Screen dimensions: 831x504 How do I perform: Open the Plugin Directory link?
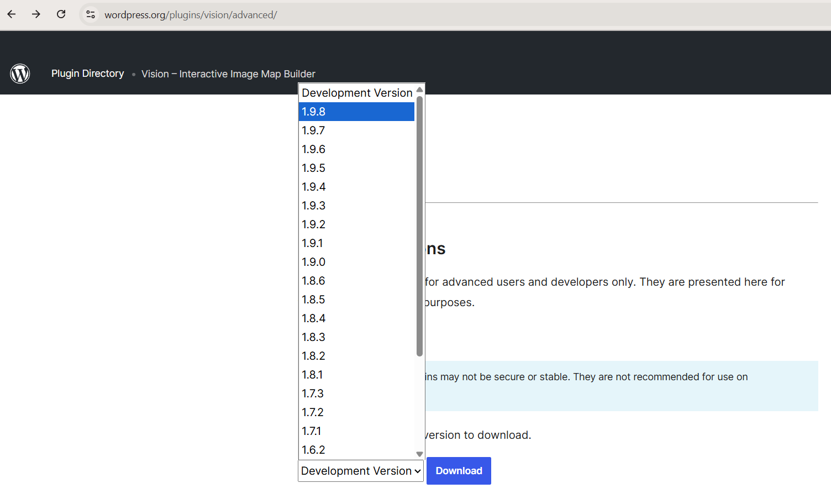[x=87, y=73]
